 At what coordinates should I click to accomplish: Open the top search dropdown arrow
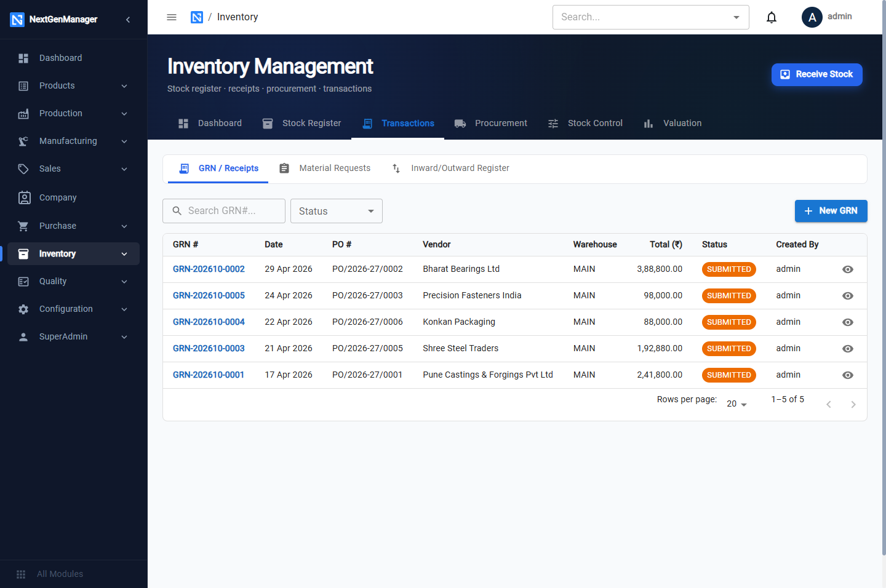[736, 17]
